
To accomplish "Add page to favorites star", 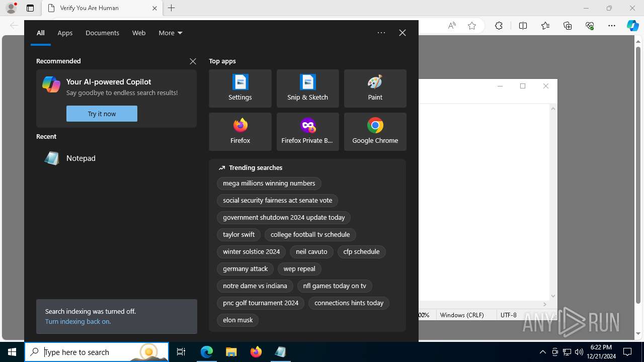I will coord(472,26).
